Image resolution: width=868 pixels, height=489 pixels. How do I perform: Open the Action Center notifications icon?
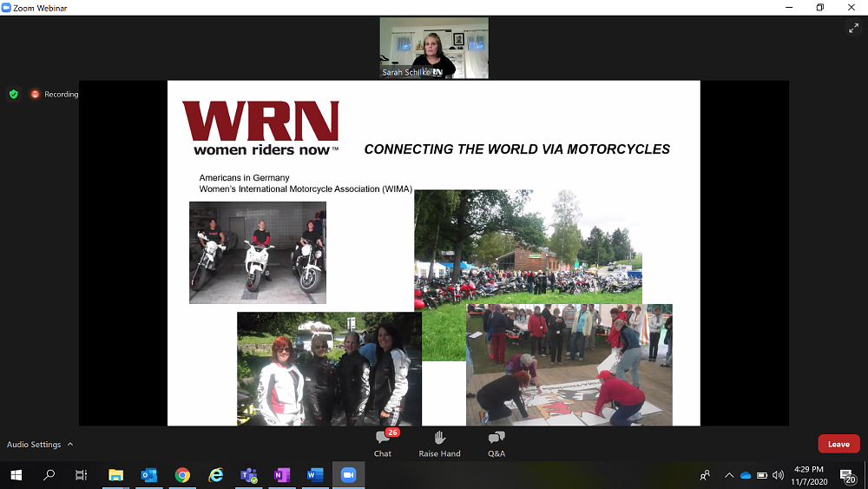pyautogui.click(x=847, y=476)
